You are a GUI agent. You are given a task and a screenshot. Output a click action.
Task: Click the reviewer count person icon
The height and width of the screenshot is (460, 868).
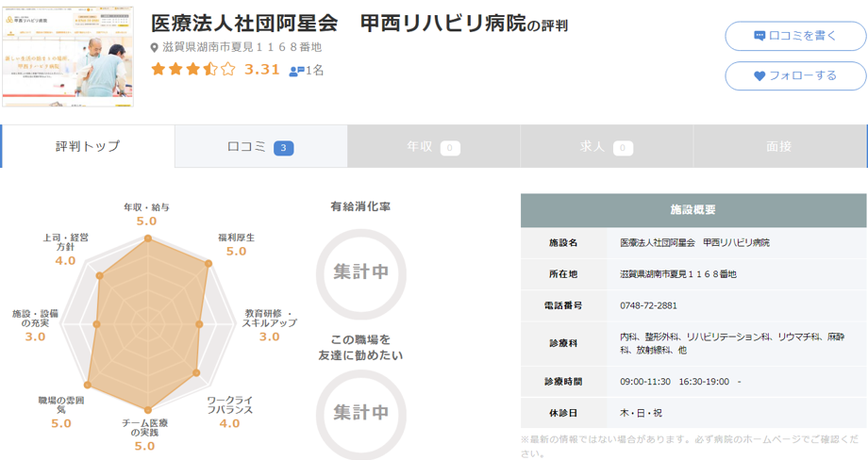pyautogui.click(x=296, y=71)
